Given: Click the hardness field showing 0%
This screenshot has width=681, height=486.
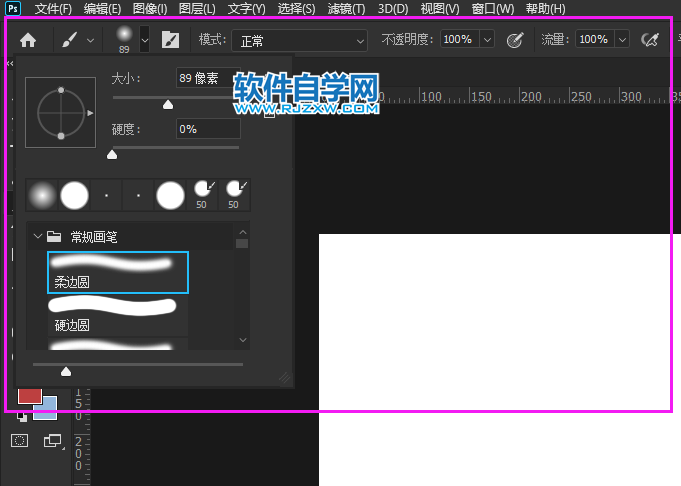Looking at the screenshot, I should [208, 129].
